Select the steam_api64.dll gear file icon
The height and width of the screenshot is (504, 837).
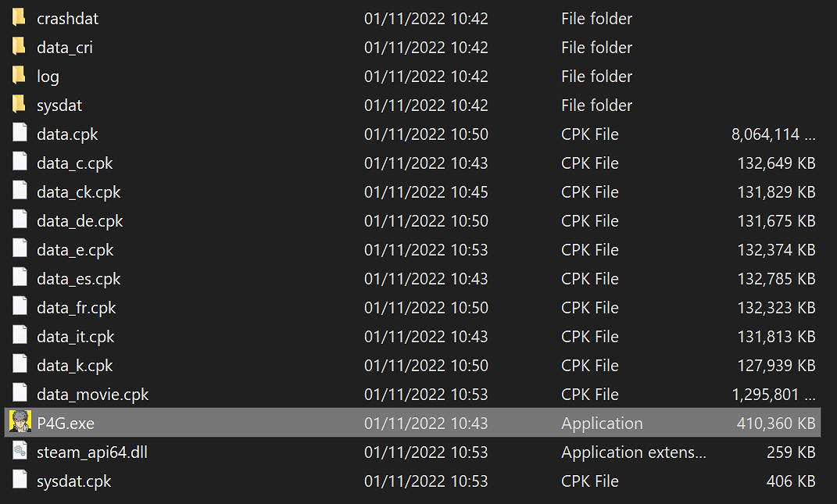click(x=20, y=452)
